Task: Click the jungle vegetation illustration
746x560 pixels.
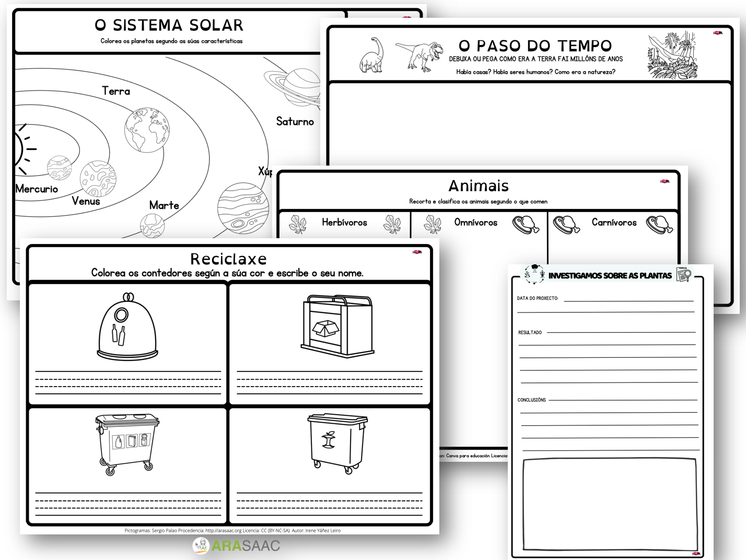Action: tap(672, 55)
